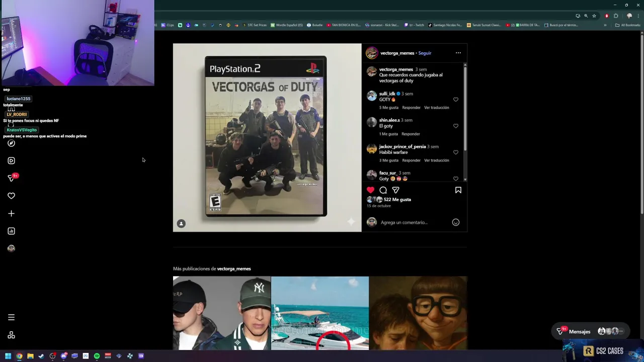Open the grid apps icon at the bottom of the sidebar
The width and height of the screenshot is (644, 362).
[11, 335]
